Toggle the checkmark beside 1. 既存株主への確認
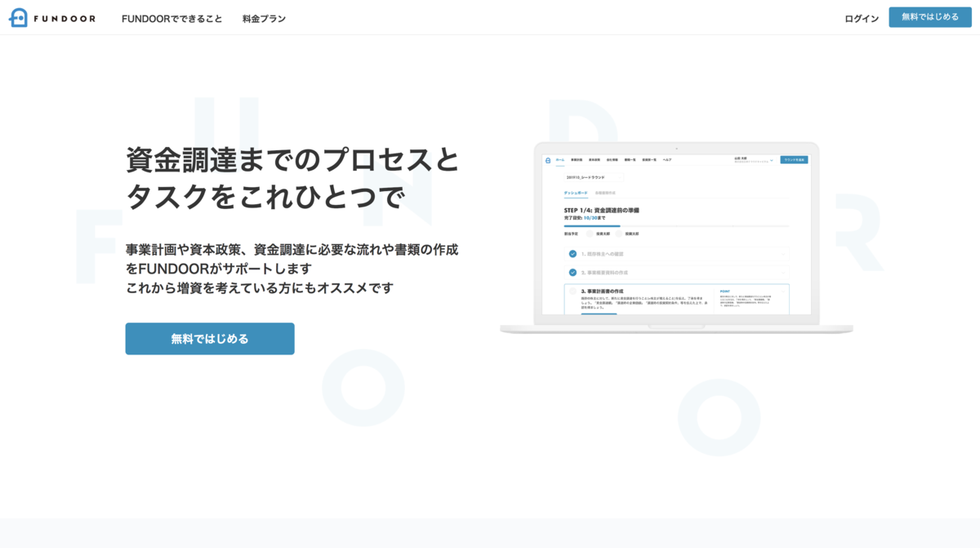 click(572, 254)
